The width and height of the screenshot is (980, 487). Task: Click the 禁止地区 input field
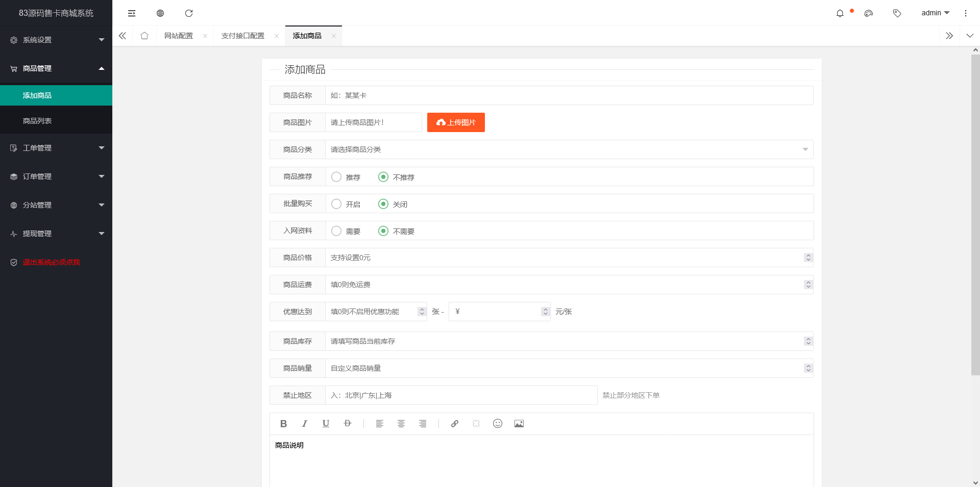point(461,395)
